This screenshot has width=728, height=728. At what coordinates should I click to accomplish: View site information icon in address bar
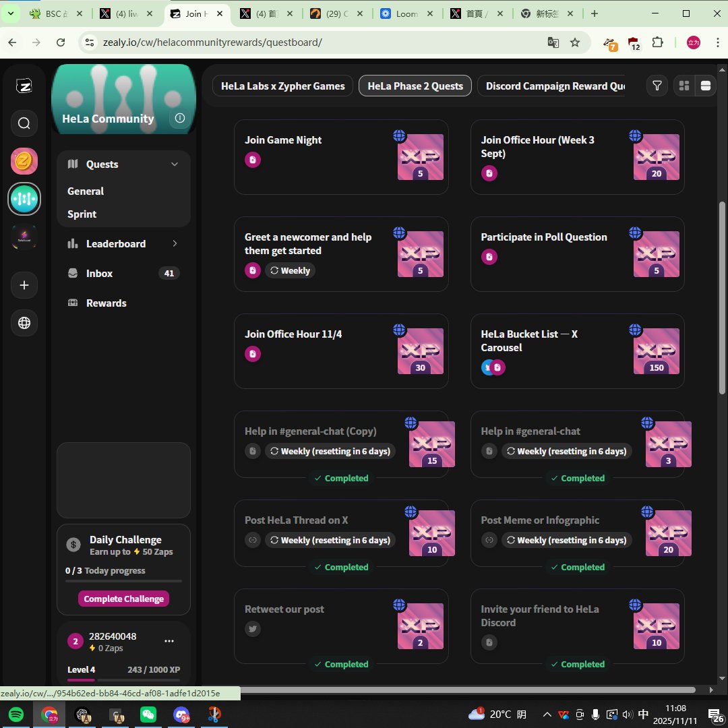point(89,42)
